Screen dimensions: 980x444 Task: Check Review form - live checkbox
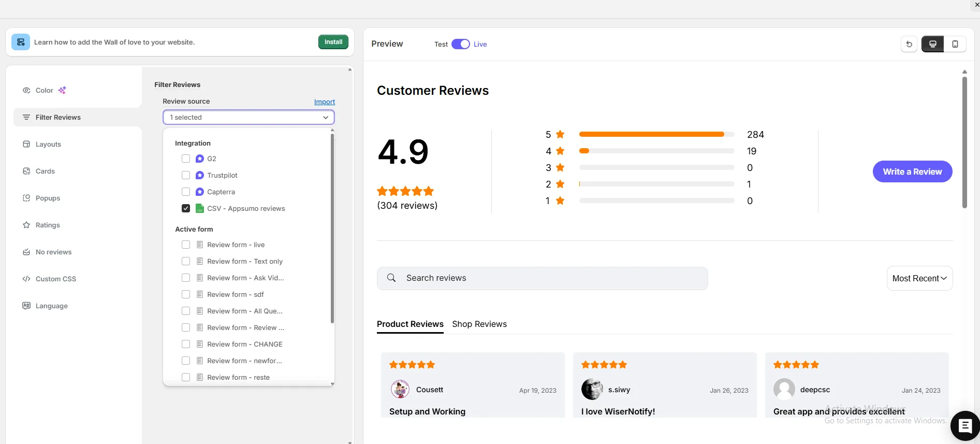click(x=186, y=245)
